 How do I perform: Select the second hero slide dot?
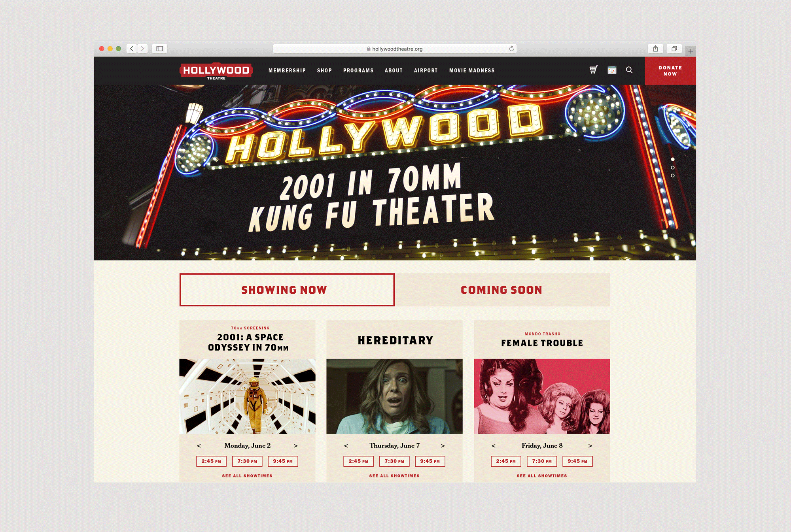point(673,168)
